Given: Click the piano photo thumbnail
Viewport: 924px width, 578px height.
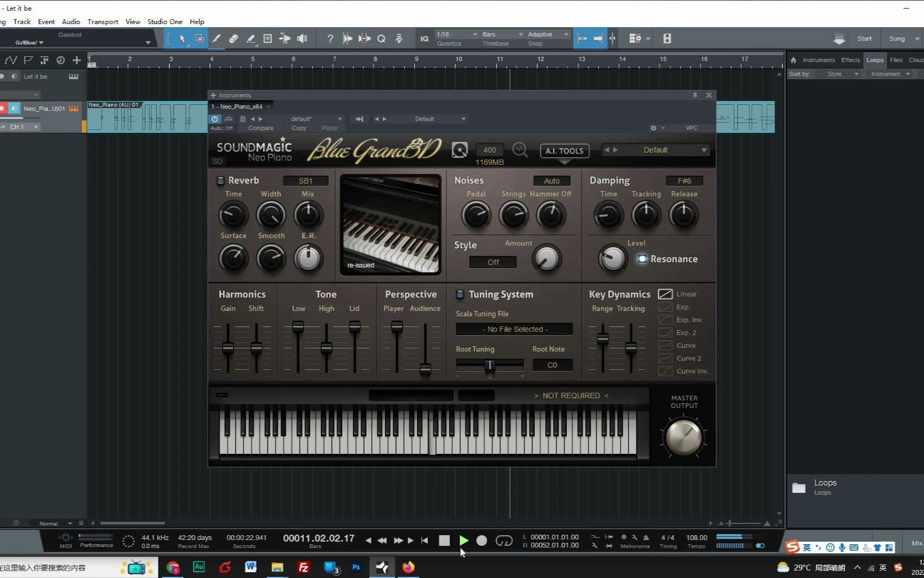Looking at the screenshot, I should click(391, 224).
